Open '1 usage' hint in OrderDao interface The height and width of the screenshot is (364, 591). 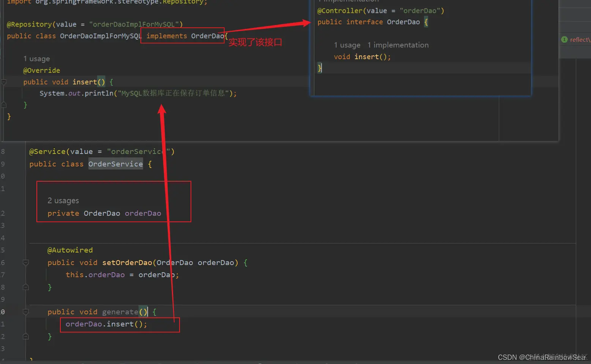[347, 45]
